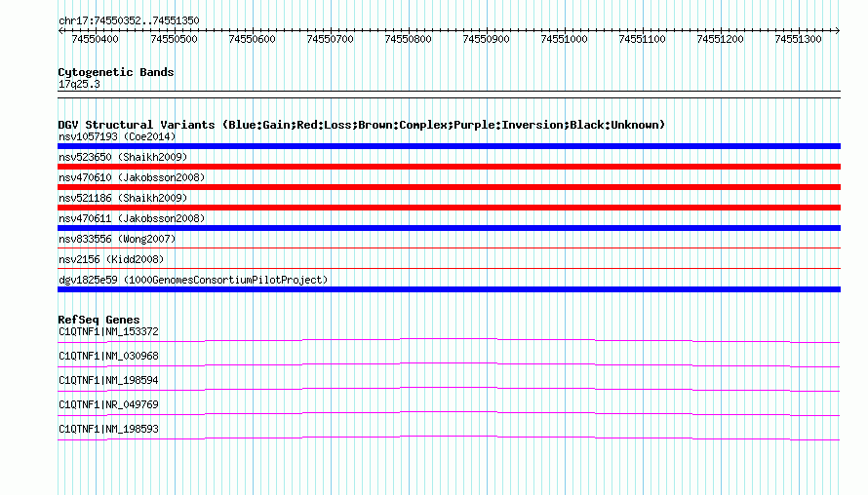Open variant nsv470610 (Jakobsson2008) label
The width and height of the screenshot is (868, 495).
click(132, 177)
